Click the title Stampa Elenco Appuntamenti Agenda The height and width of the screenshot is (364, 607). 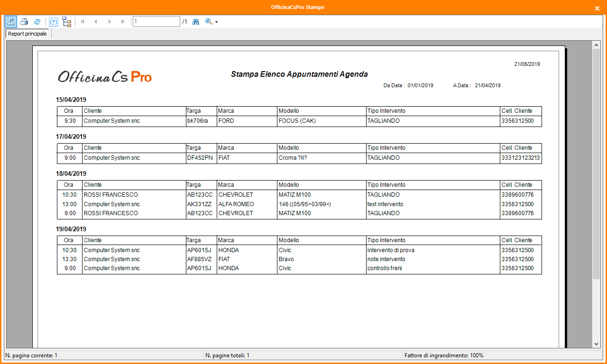point(299,74)
